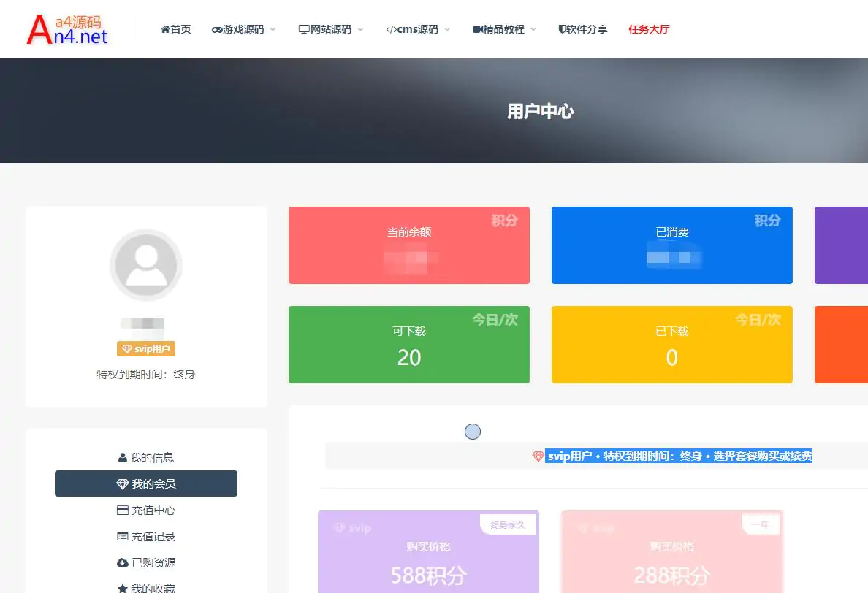
Task: Expand the 游戏源码 dropdown arrow
Action: tap(273, 30)
